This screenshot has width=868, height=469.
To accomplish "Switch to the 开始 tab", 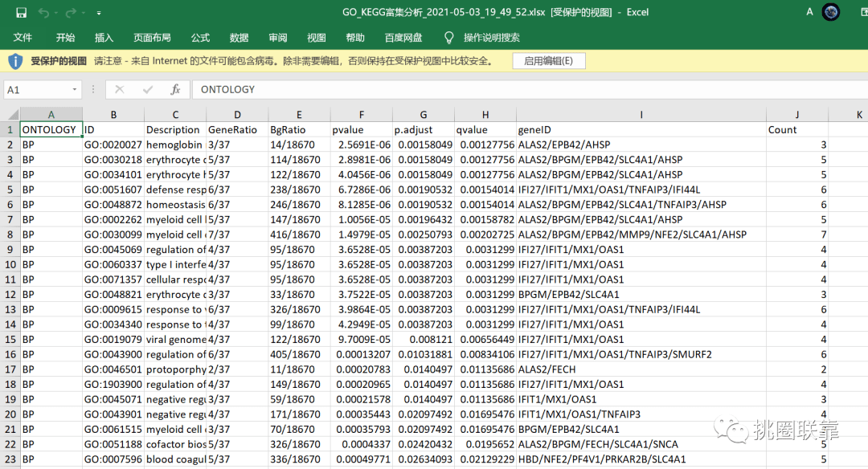I will coord(65,38).
